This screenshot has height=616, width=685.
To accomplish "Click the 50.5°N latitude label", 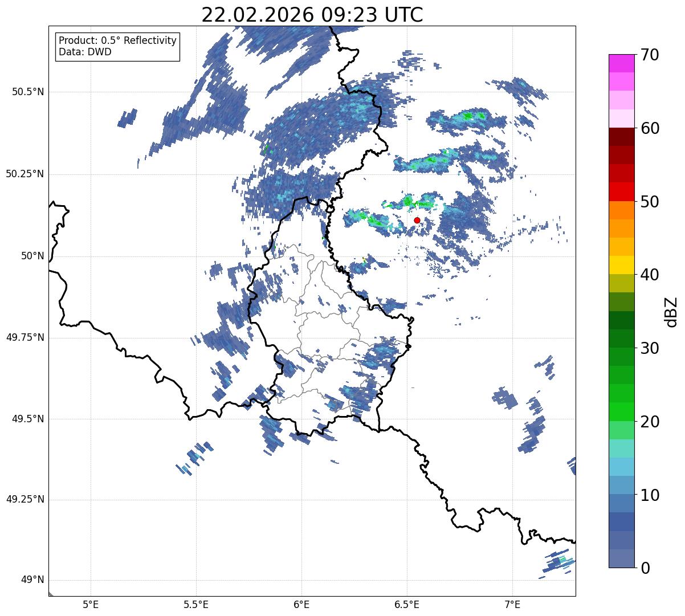I will coord(28,92).
